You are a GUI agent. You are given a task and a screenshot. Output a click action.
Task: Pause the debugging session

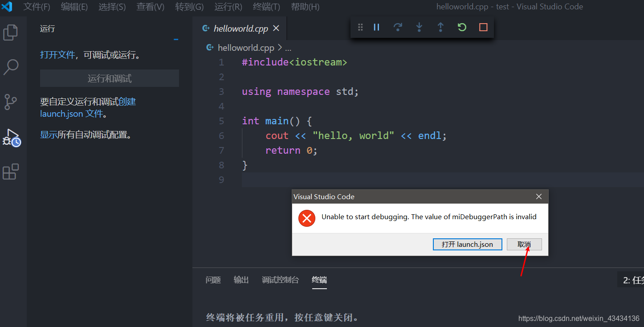(376, 27)
